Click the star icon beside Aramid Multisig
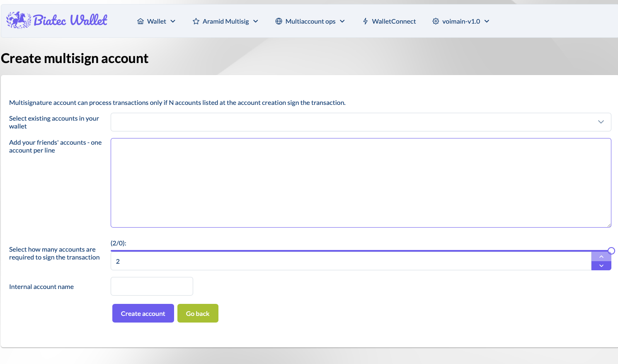 pos(195,21)
